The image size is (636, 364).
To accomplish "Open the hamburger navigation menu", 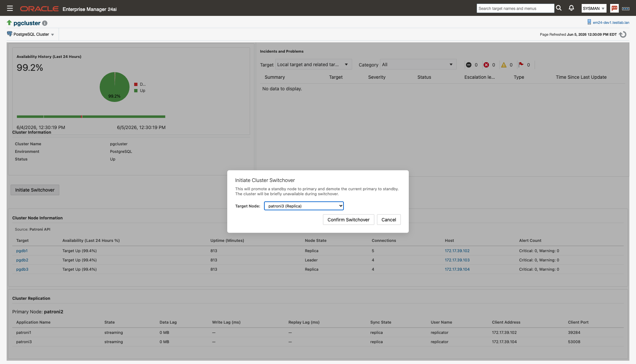I will pyautogui.click(x=10, y=8).
